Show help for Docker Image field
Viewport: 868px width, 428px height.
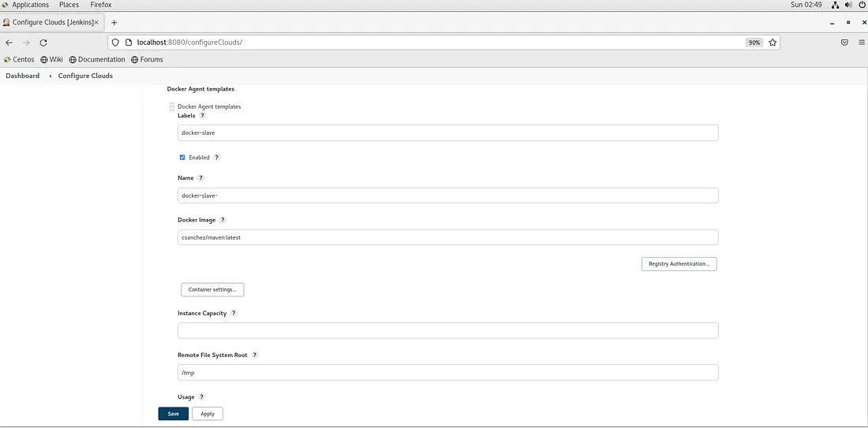click(x=223, y=220)
